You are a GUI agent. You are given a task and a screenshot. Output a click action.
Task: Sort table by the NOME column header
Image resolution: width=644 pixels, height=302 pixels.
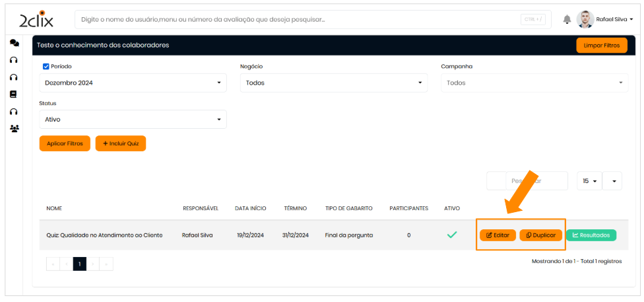pos(54,208)
